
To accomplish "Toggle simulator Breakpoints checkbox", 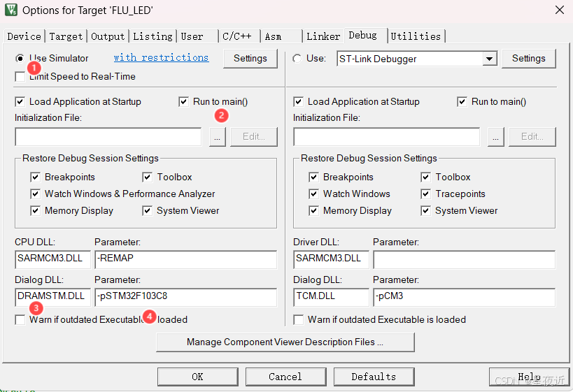I will pyautogui.click(x=36, y=177).
